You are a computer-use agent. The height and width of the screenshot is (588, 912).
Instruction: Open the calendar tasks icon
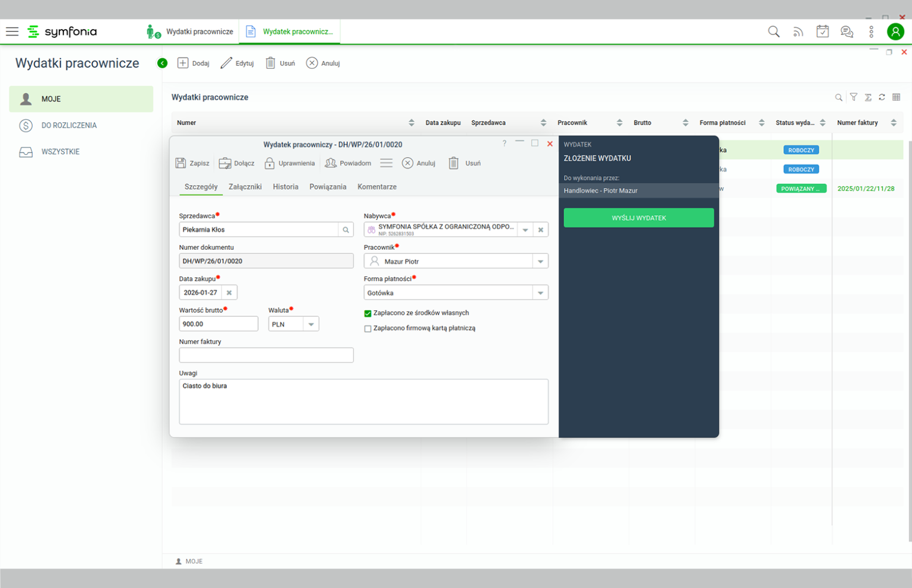click(822, 31)
